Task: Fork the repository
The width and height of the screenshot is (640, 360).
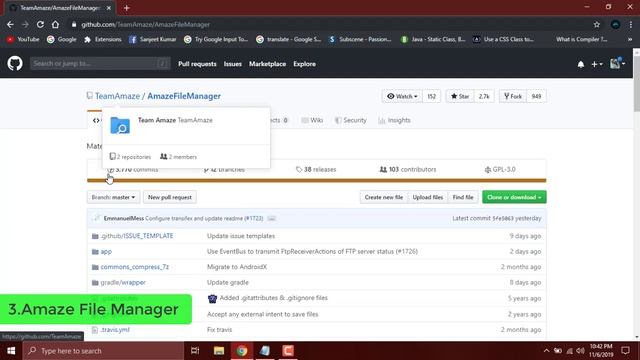Action: (513, 96)
